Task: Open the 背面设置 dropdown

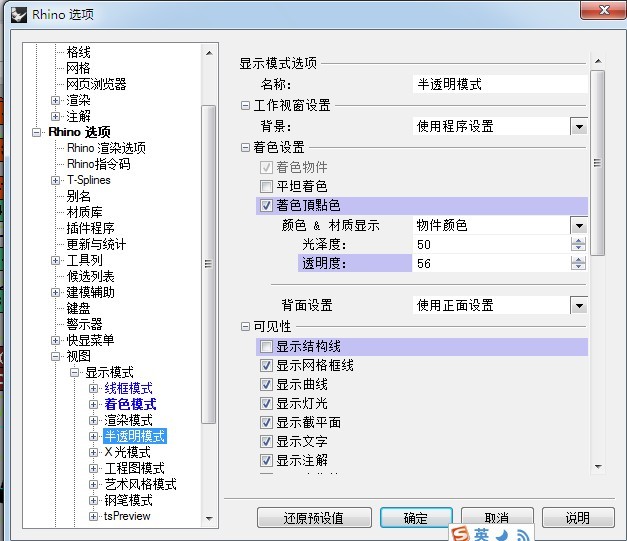Action: [579, 306]
